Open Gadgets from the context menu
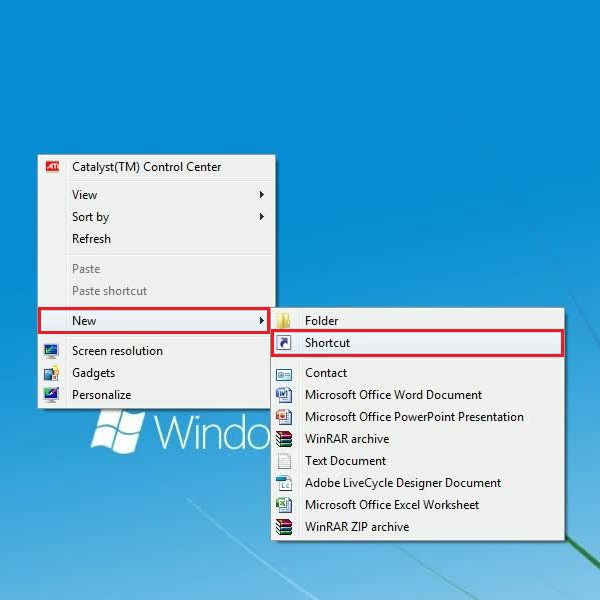Screen dimensions: 600x600 (155, 373)
